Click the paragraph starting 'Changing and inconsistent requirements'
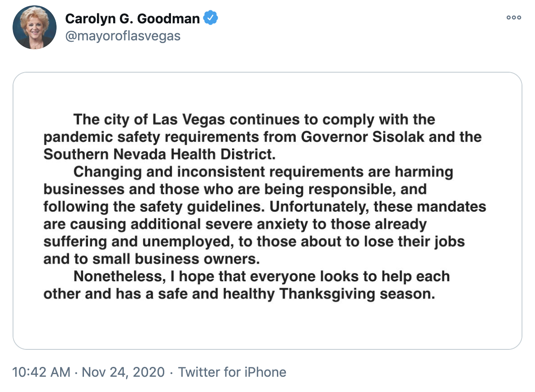The height and width of the screenshot is (392, 535). point(265,215)
